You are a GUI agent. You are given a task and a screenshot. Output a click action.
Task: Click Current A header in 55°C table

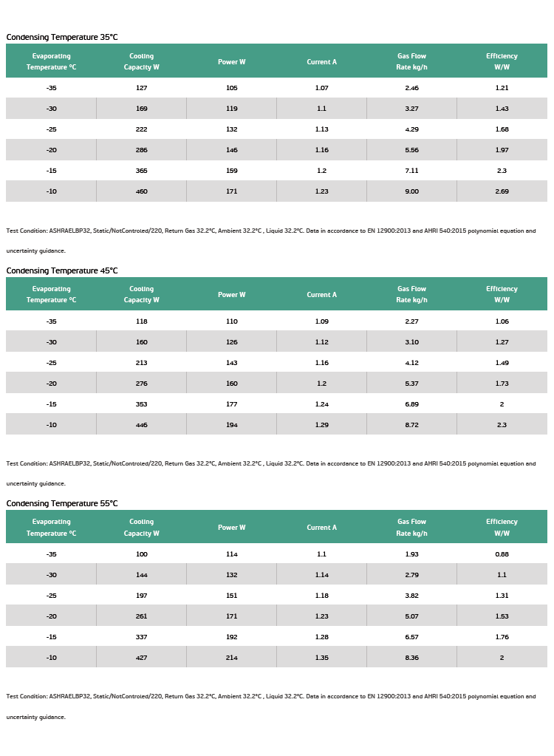[322, 528]
